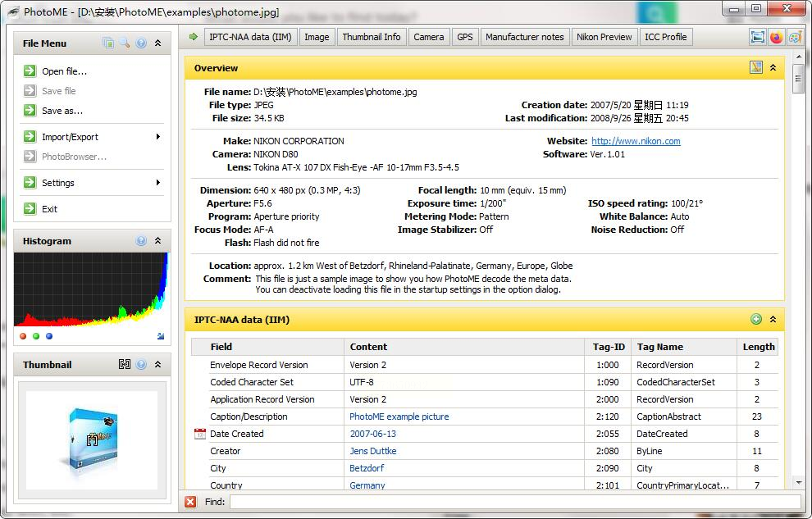Toggle the blue channel in histogram
This screenshot has width=812, height=519.
pos(49,336)
